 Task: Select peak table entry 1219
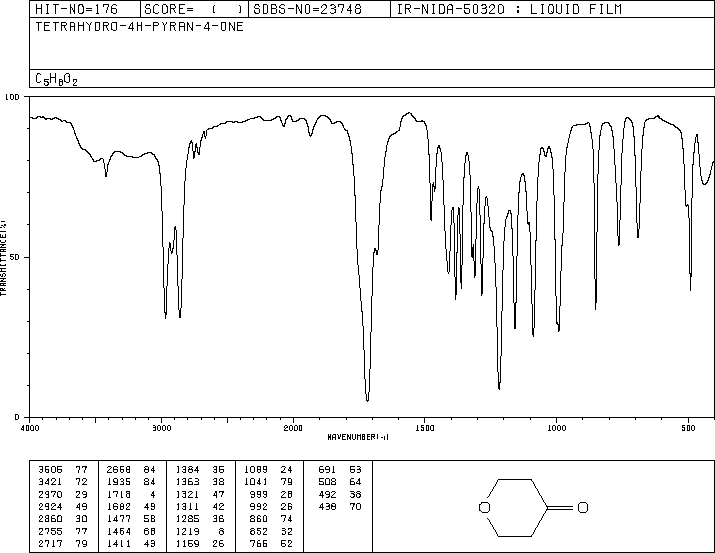[x=200, y=532]
